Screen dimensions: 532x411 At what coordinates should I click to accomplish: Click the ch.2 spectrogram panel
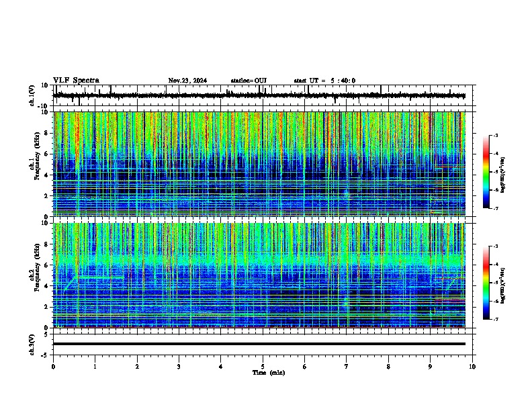pyautogui.click(x=259, y=275)
